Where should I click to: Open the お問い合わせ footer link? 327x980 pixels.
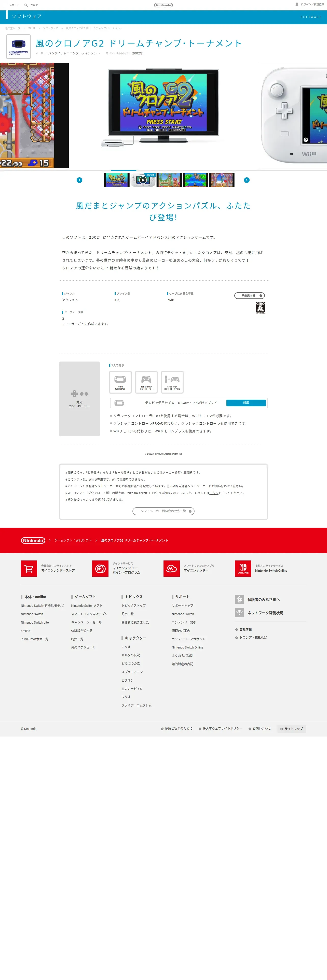[260, 729]
